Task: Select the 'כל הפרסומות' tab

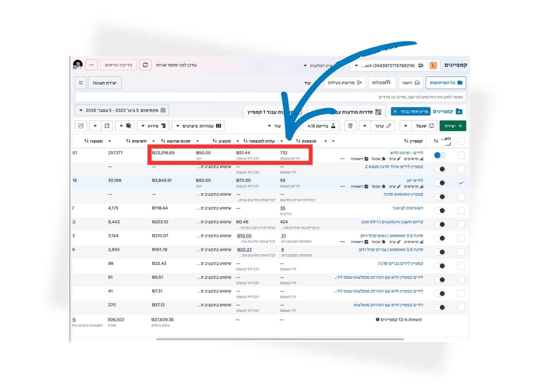Action: tap(445, 83)
